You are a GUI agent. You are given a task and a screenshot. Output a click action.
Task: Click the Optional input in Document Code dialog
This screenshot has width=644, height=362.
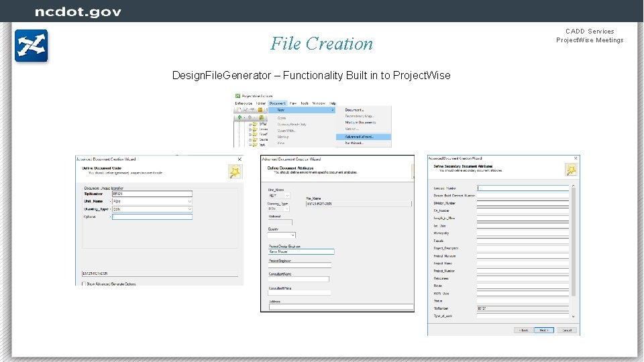[x=152, y=217]
